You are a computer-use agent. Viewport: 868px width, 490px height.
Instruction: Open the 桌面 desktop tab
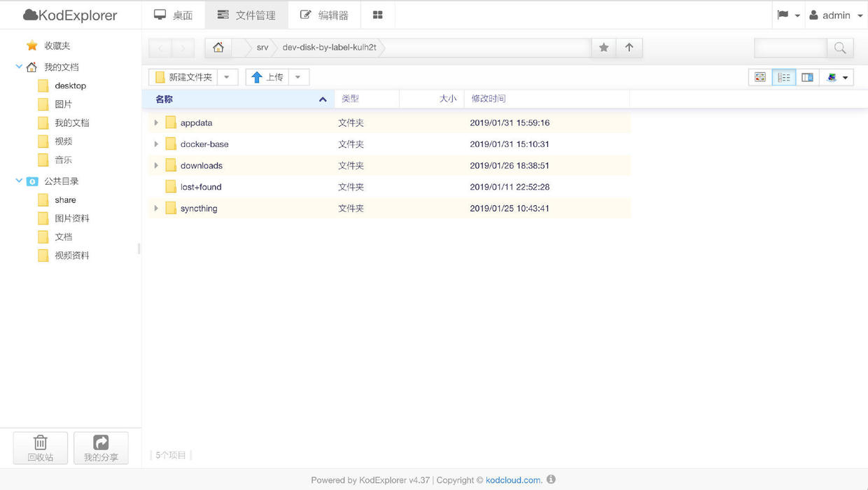pos(173,15)
